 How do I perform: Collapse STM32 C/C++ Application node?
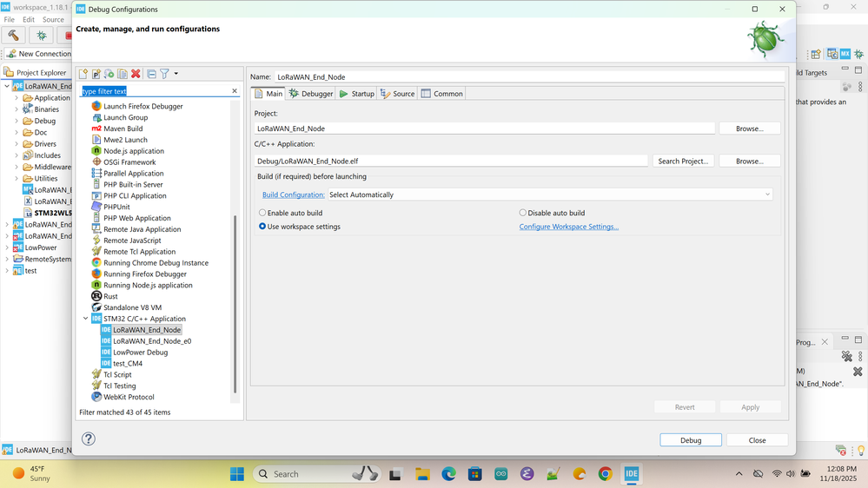(85, 319)
